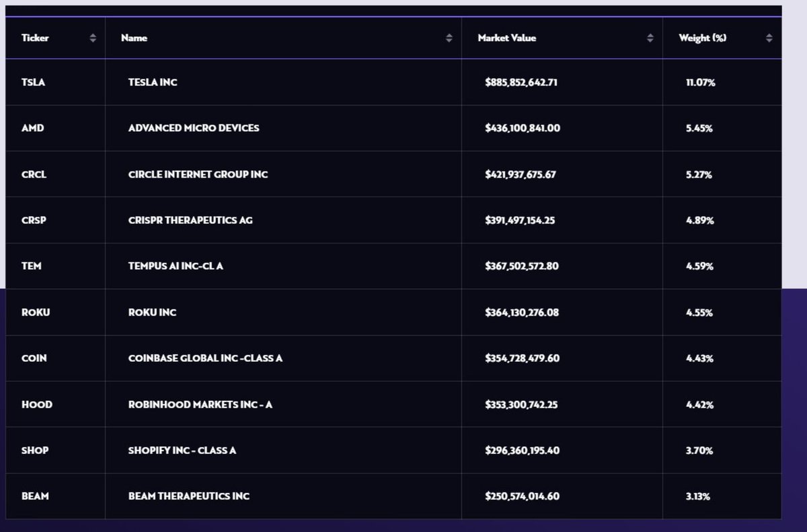This screenshot has width=807, height=532.
Task: Click the 3.70% weight value
Action: click(699, 450)
